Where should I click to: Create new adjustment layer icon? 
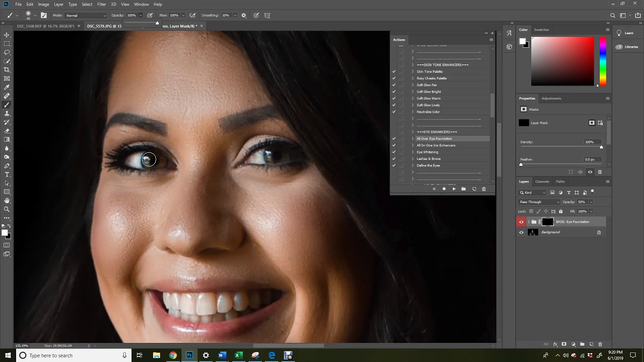(573, 344)
